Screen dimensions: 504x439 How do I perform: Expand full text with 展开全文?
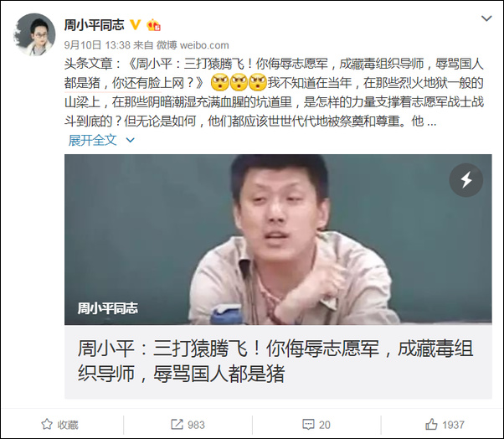click(x=93, y=140)
